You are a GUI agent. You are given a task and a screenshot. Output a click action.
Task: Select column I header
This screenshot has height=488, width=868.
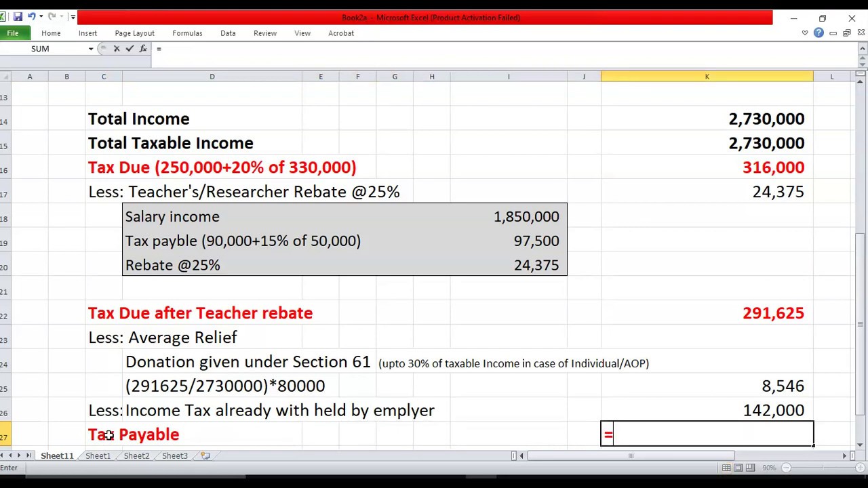tap(509, 77)
